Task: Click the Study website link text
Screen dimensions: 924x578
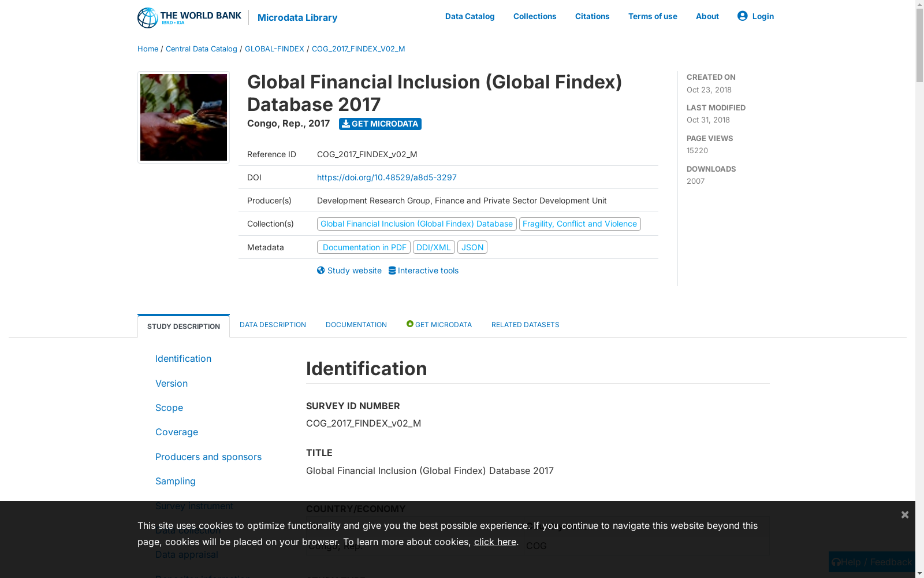Action: click(x=355, y=271)
